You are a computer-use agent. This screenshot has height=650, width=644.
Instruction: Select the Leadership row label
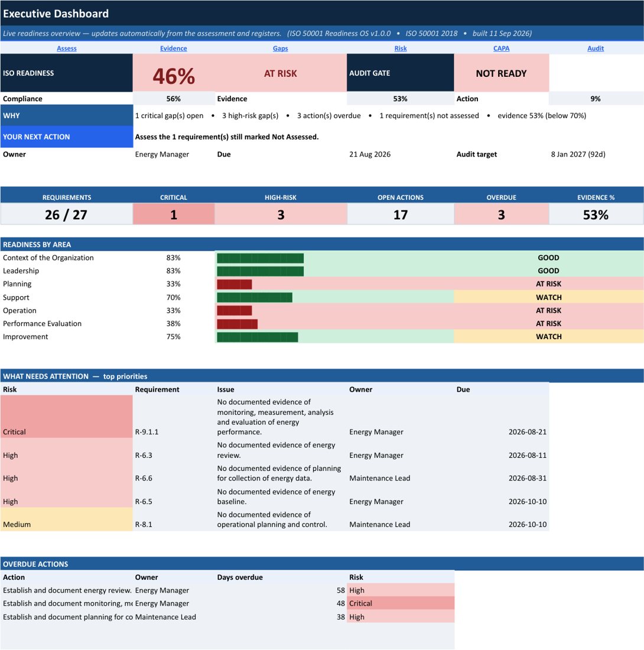pyautogui.click(x=21, y=271)
